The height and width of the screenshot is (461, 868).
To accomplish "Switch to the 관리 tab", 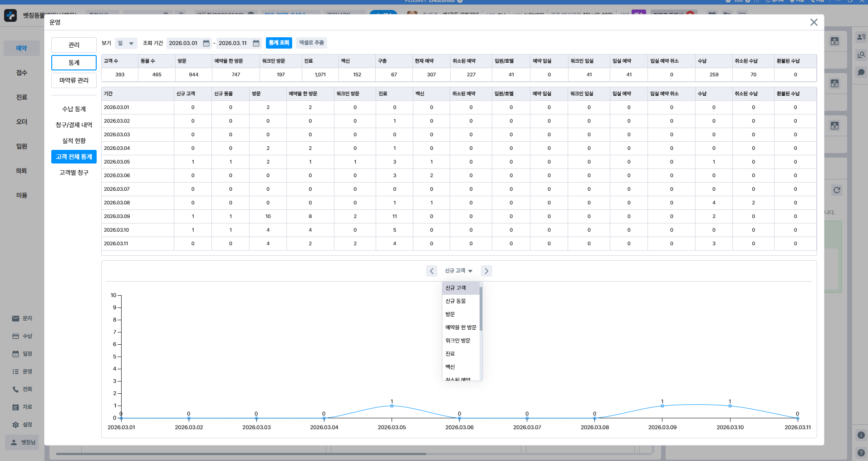I will click(x=74, y=45).
